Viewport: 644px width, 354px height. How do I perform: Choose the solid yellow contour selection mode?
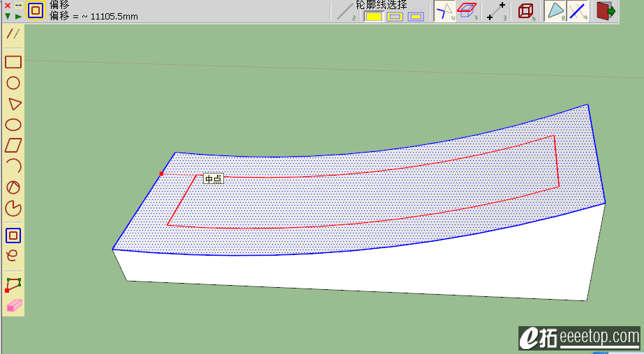coord(374,17)
